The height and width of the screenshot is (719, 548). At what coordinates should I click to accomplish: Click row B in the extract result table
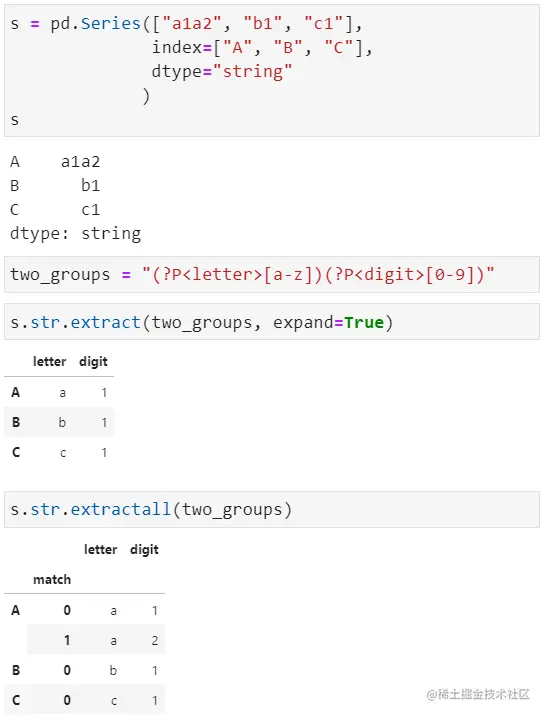59,422
